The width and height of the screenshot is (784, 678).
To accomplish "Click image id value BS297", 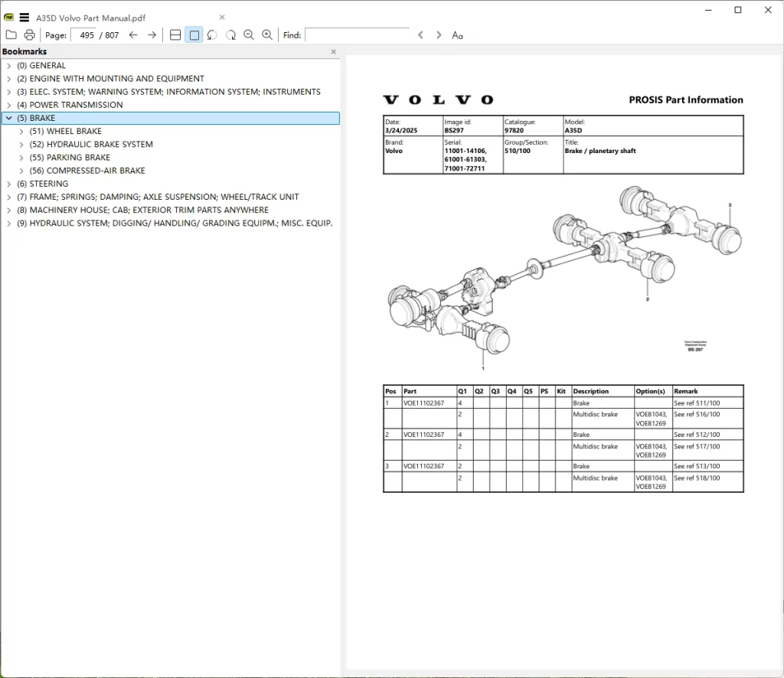I will (454, 130).
